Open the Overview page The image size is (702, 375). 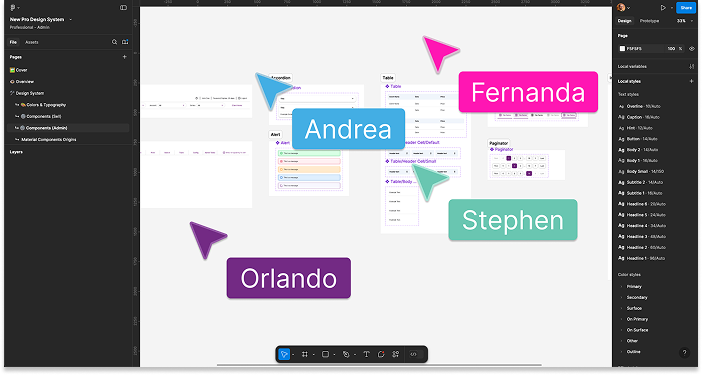pos(25,81)
